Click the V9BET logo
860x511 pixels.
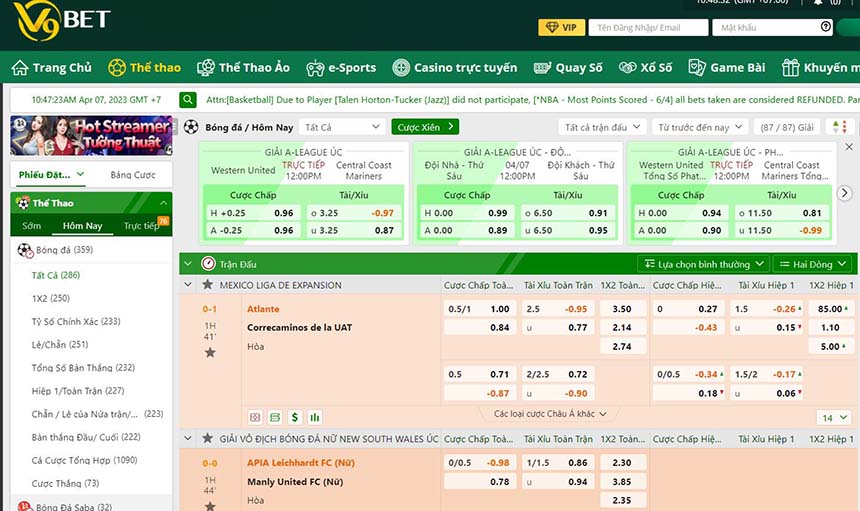pos(62,21)
